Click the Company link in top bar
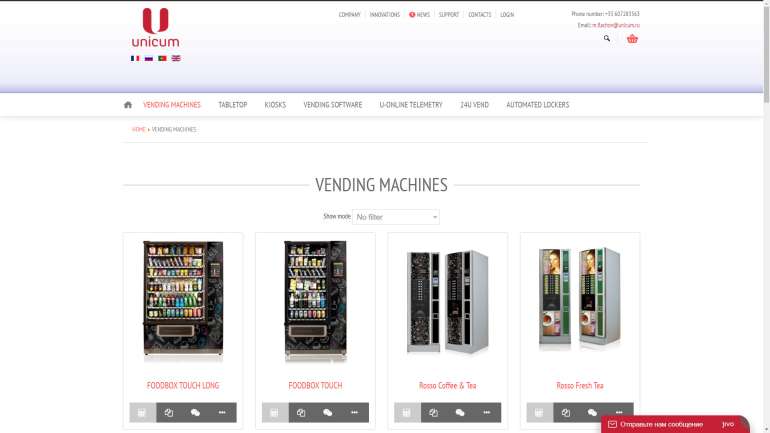The height and width of the screenshot is (433, 770). [x=350, y=15]
